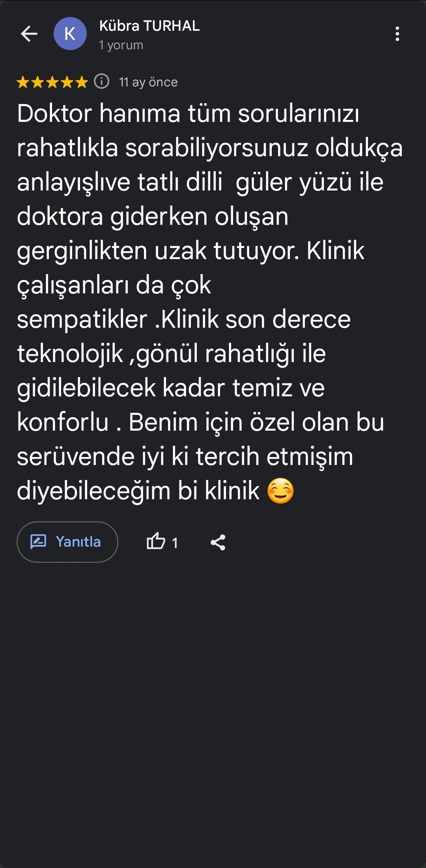Viewport: 426px width, 868px height.
Task: Click the first yellow rating star
Action: pyautogui.click(x=23, y=82)
